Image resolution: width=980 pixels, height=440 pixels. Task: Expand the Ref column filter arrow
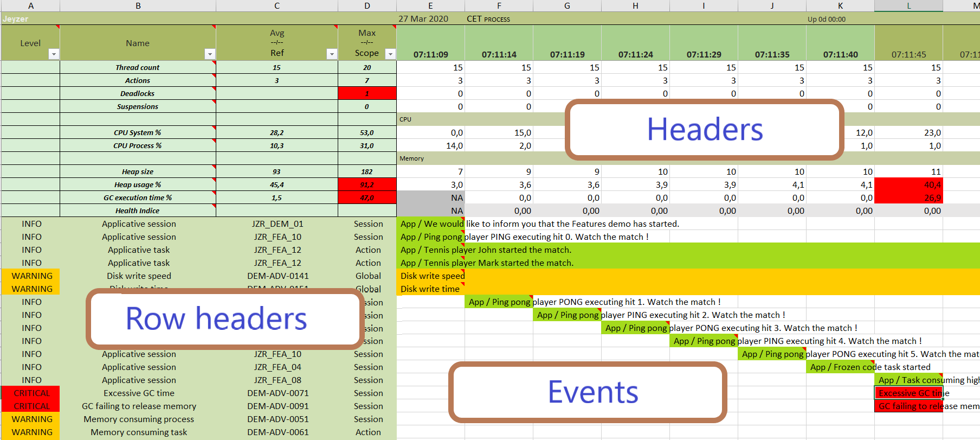331,54
